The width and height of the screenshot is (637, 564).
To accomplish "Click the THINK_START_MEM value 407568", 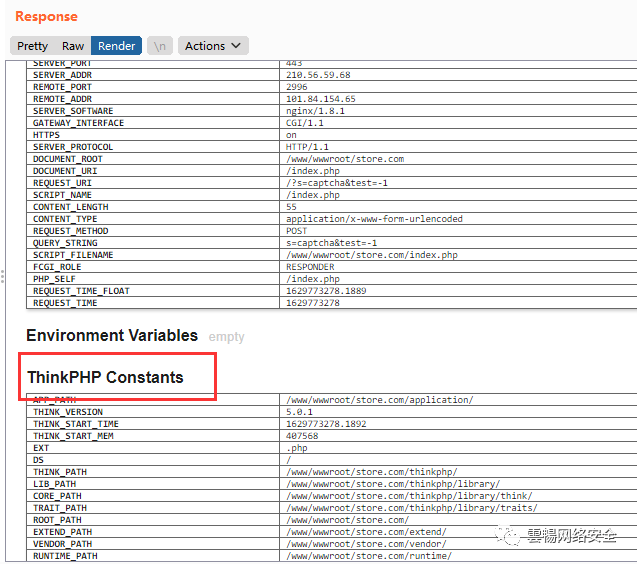I will point(302,436).
